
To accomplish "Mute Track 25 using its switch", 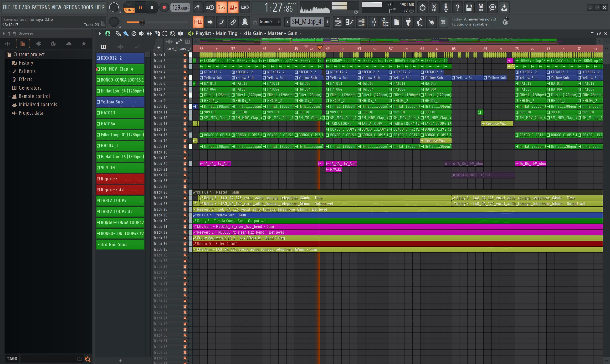I will point(185,192).
